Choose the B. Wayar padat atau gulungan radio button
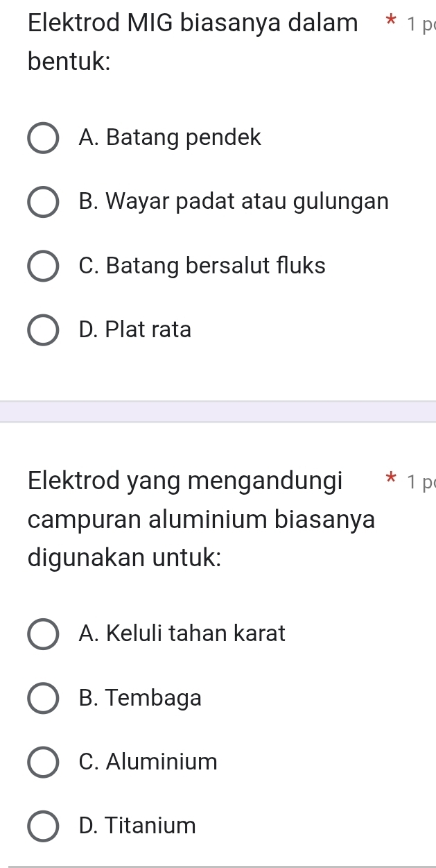Screen dimensions: 436x868 click(42, 203)
